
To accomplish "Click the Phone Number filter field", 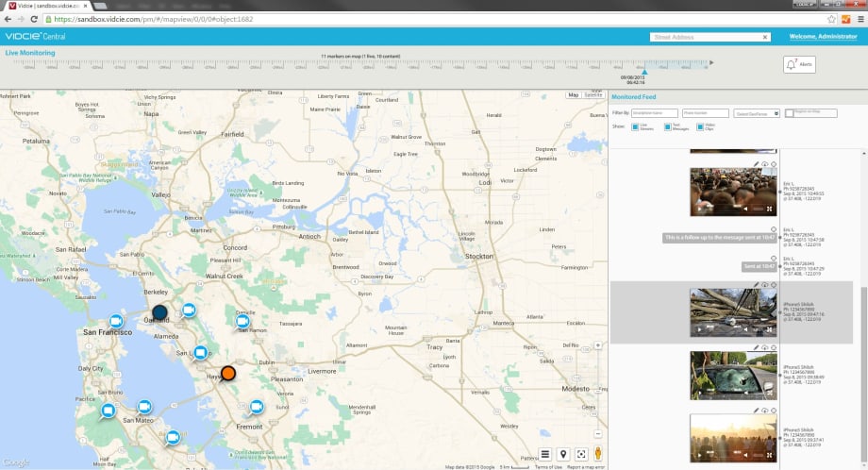I will 706,113.
